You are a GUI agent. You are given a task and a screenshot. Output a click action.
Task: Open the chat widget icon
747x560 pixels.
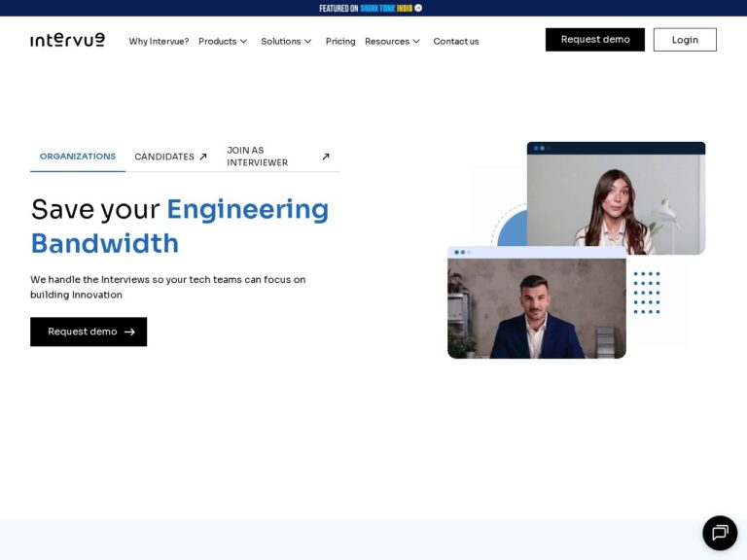[720, 533]
